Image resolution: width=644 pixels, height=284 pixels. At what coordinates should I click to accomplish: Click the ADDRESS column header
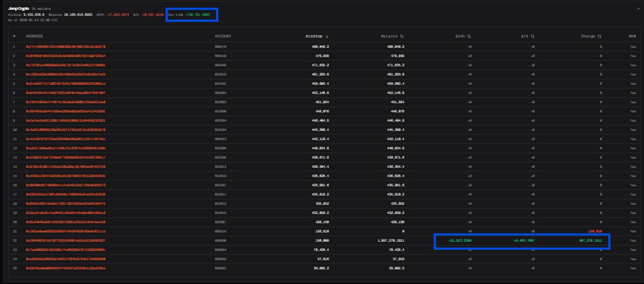[x=34, y=36]
